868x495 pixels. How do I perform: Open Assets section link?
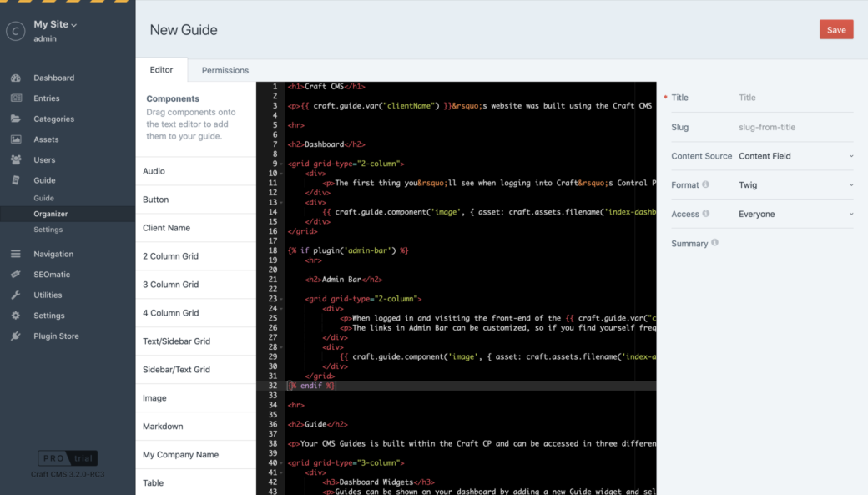pyautogui.click(x=46, y=139)
